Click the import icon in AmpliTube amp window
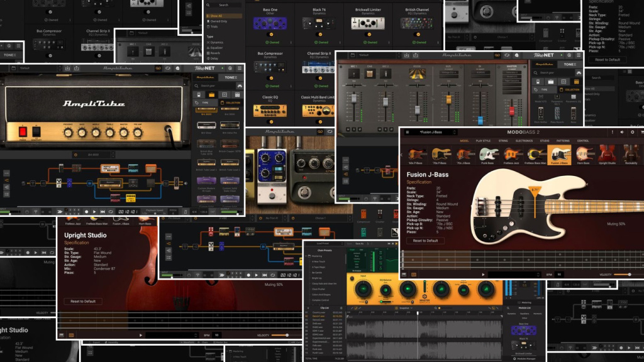 67,68
